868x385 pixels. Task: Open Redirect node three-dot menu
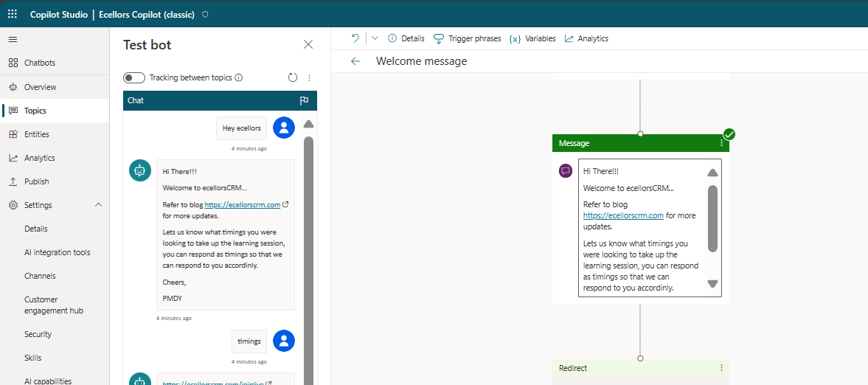(721, 368)
